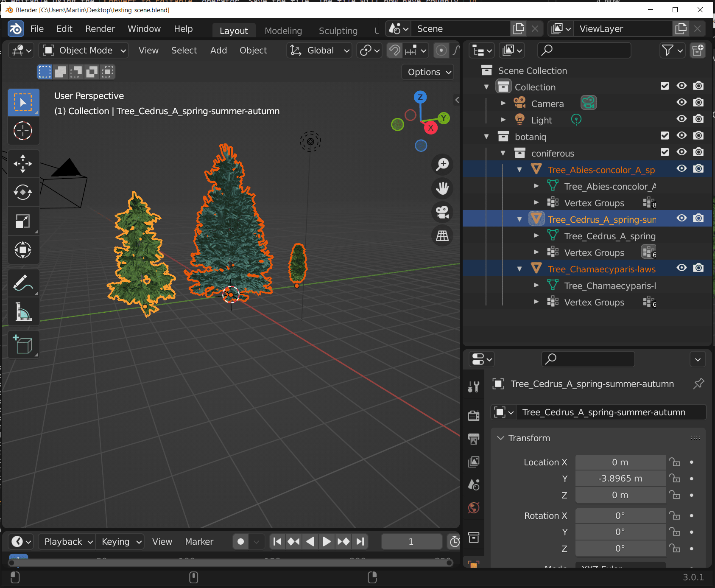Viewport: 715px width, 588px height.
Task: Select the Move tool in the toolbar
Action: [x=23, y=163]
